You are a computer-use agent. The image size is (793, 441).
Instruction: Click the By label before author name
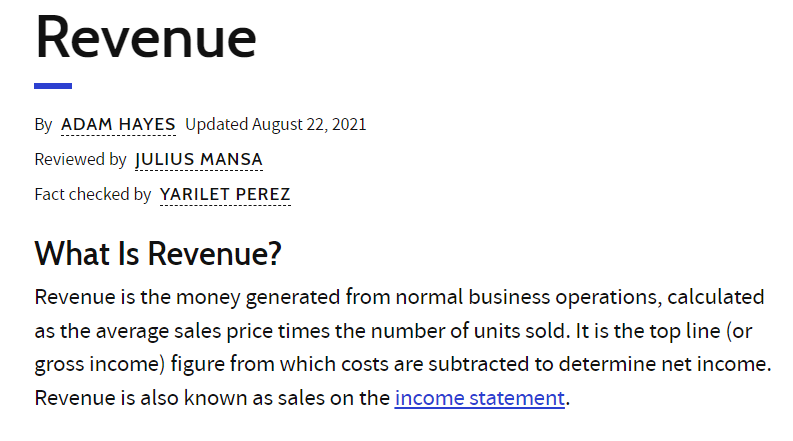click(43, 124)
